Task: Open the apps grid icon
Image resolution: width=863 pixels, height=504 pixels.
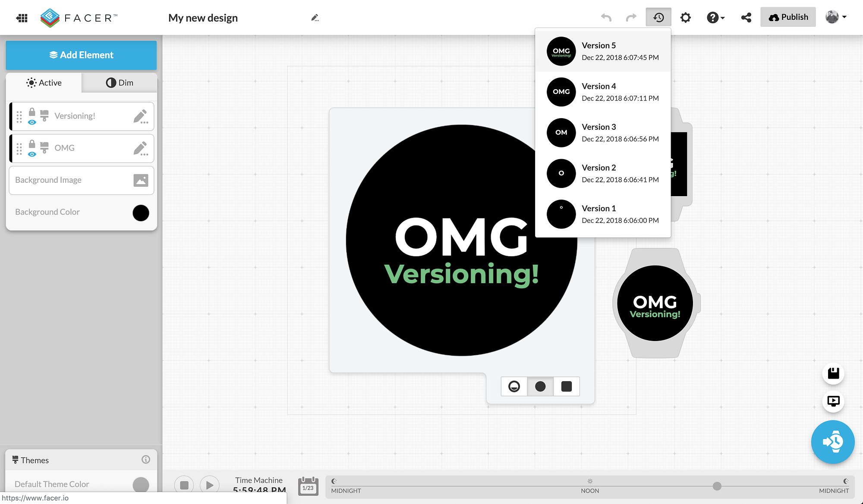Action: tap(22, 18)
